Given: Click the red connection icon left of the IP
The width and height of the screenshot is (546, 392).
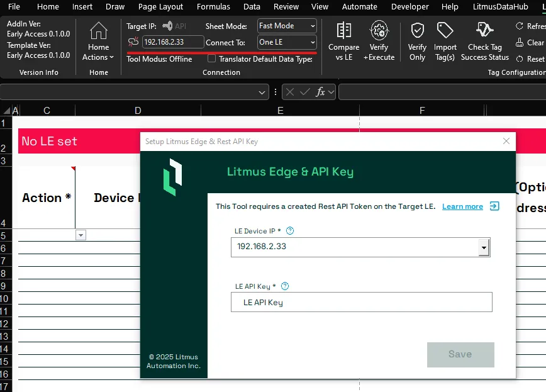Looking at the screenshot, I should (133, 42).
